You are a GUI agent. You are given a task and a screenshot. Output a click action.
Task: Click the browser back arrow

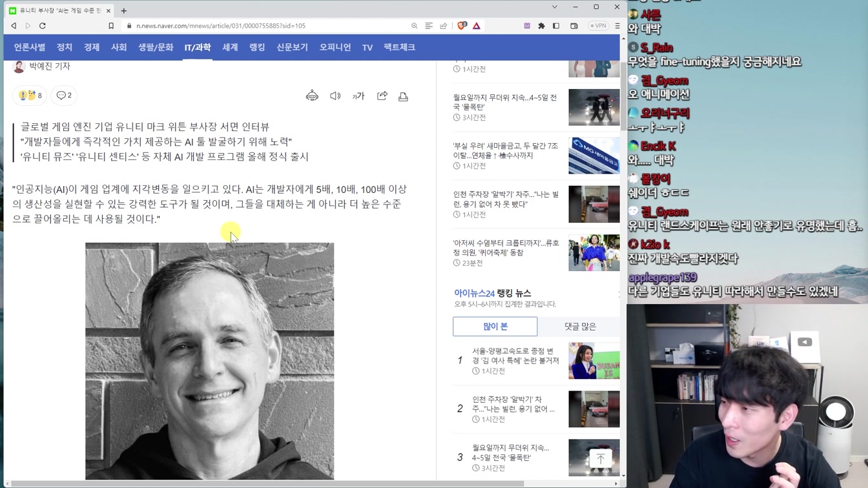pyautogui.click(x=14, y=26)
